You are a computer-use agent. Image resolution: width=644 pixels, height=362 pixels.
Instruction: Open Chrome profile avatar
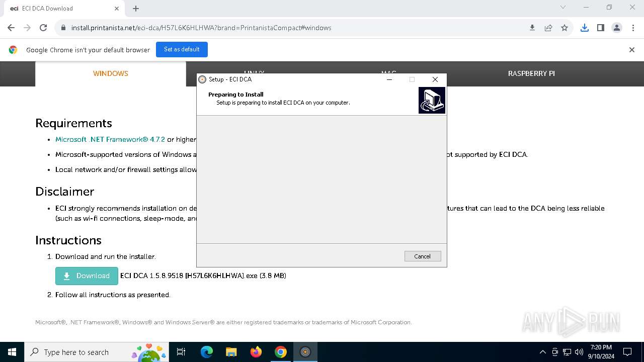617,28
